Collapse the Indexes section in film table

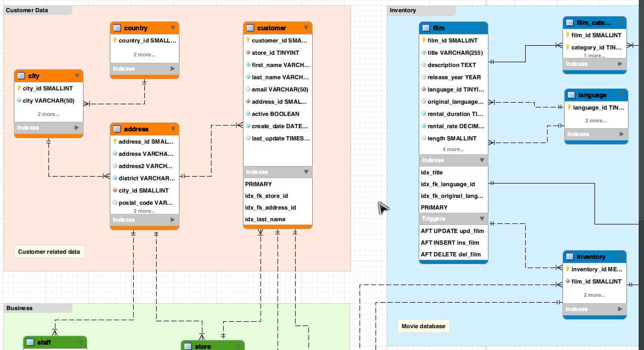point(482,160)
